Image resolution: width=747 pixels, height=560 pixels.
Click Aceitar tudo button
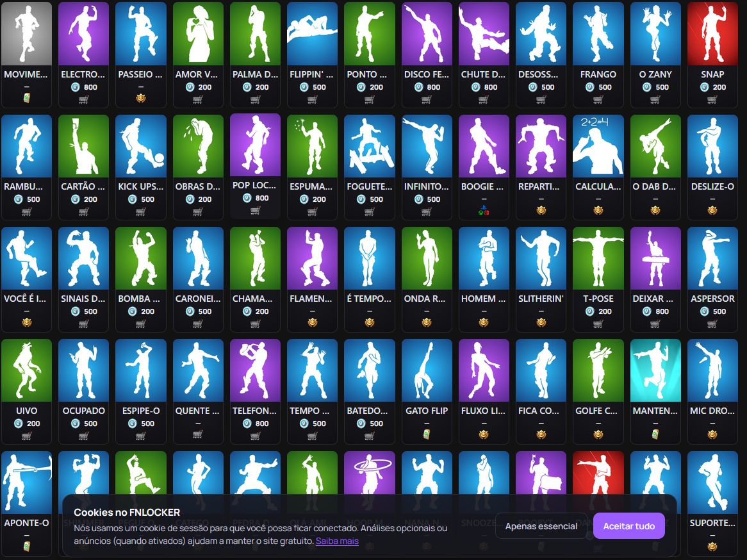click(629, 525)
